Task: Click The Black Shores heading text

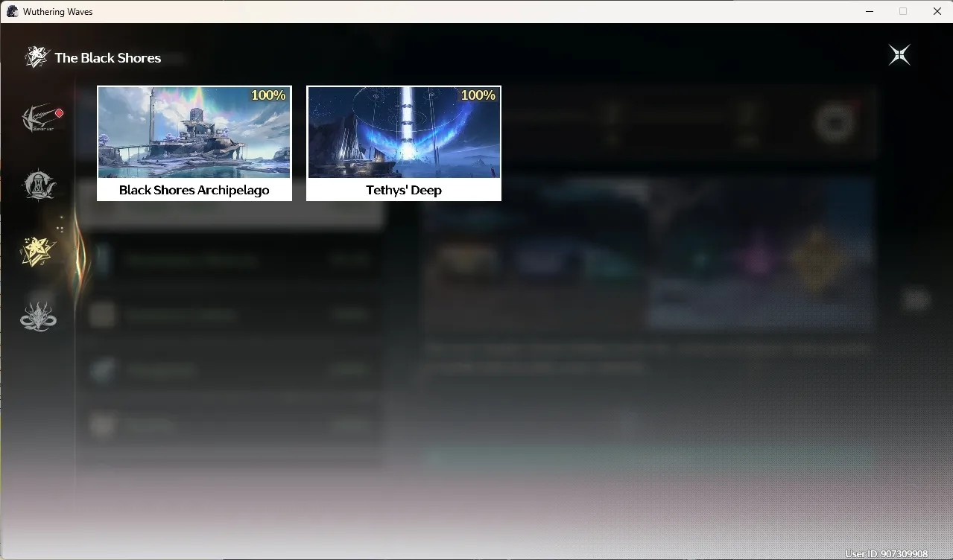Action: (108, 58)
